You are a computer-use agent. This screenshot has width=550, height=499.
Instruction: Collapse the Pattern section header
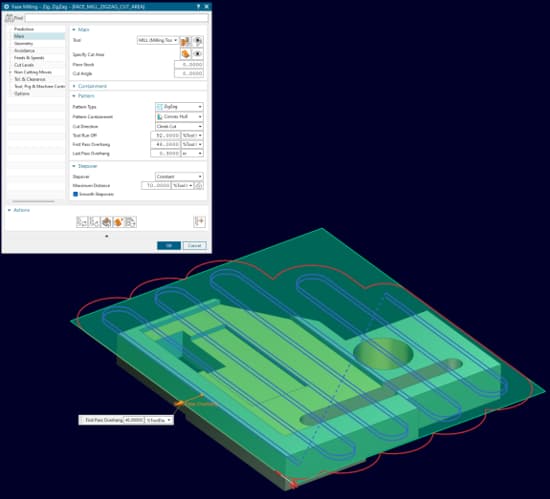pos(83,96)
